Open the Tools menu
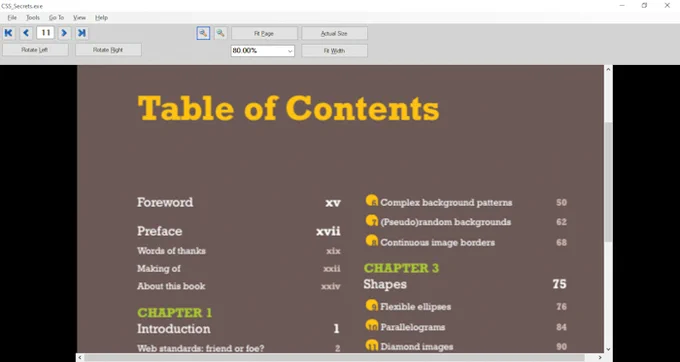The width and height of the screenshot is (680, 362). click(x=33, y=18)
